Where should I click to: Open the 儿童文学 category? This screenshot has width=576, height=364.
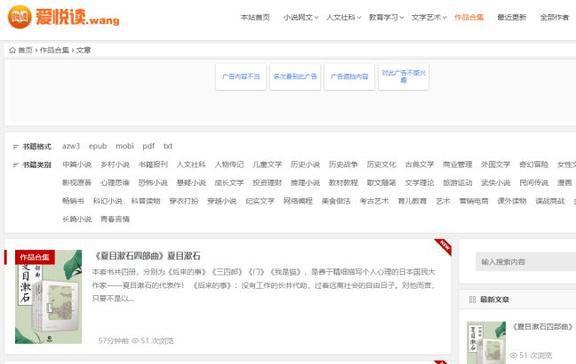point(267,165)
